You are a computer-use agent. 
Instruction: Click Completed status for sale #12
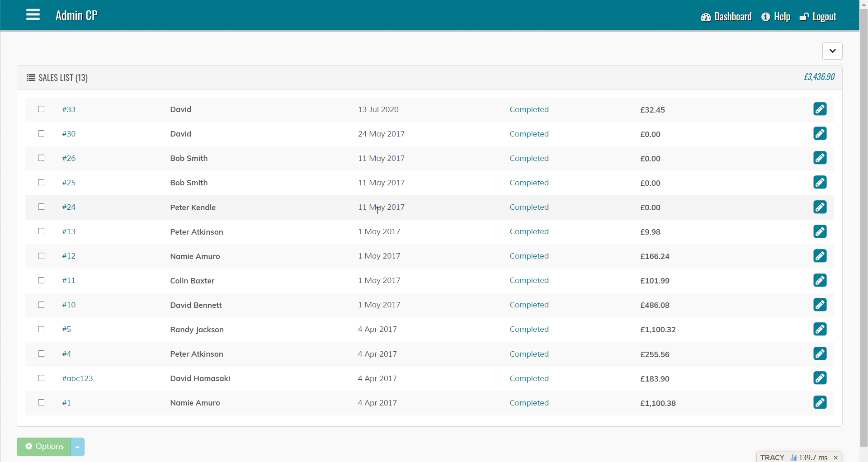[529, 256]
